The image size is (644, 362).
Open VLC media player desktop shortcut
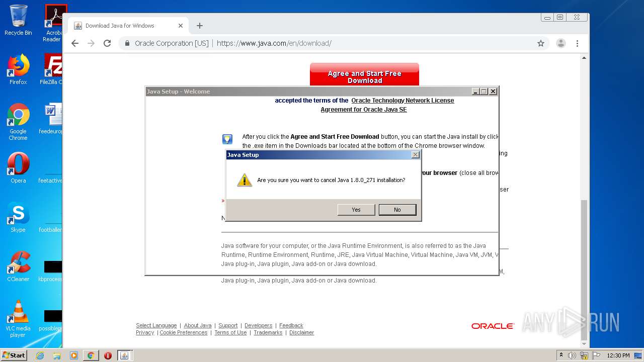click(x=18, y=319)
